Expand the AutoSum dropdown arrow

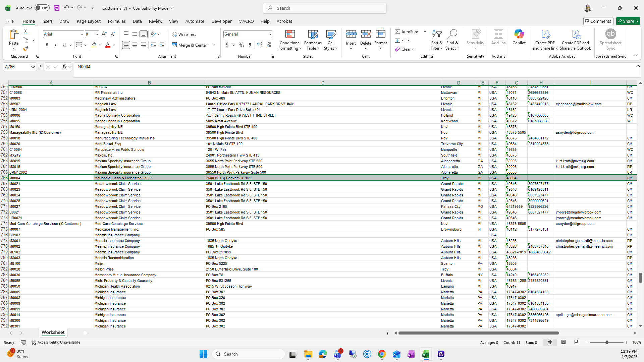click(x=425, y=32)
